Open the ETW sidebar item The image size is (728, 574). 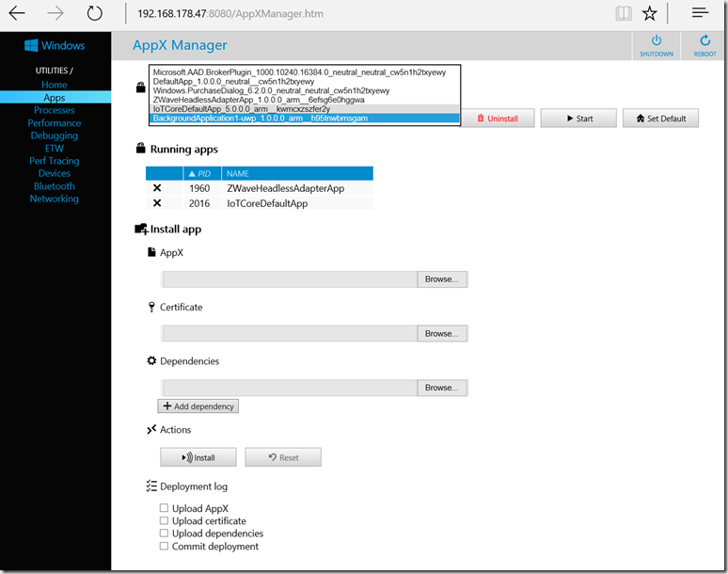click(55, 148)
